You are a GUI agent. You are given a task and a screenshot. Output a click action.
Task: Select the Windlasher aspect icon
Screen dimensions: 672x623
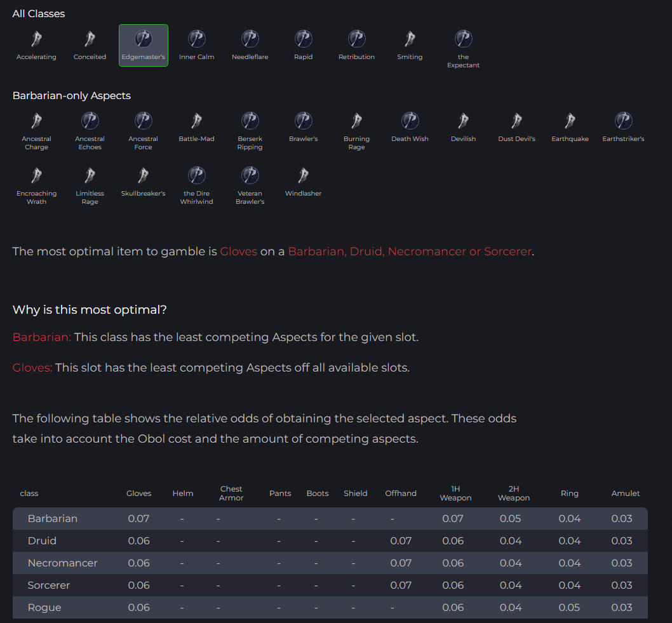point(304,175)
